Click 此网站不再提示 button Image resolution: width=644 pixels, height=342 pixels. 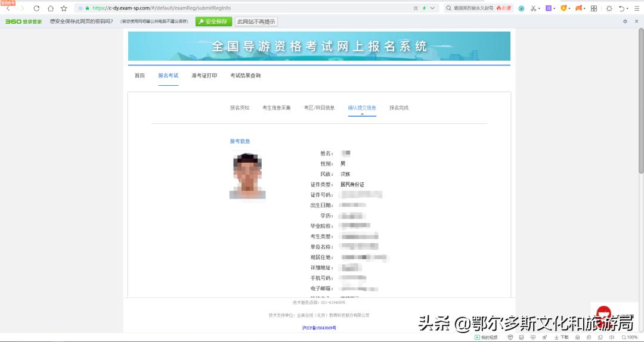[256, 21]
